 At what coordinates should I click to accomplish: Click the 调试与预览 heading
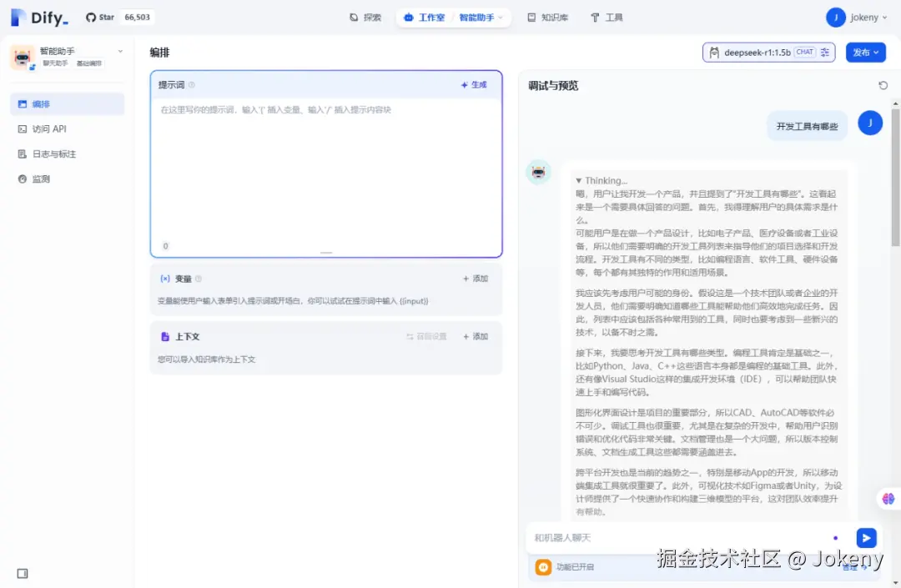553,86
